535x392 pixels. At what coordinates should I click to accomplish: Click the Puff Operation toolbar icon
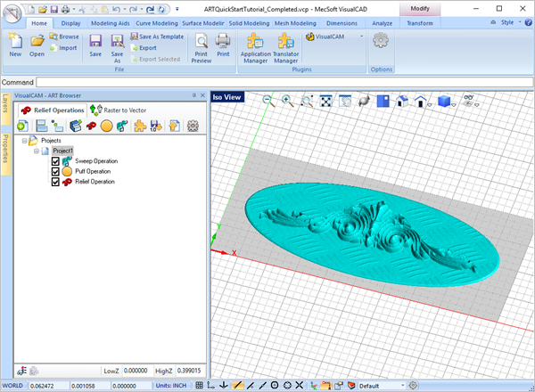tap(106, 127)
